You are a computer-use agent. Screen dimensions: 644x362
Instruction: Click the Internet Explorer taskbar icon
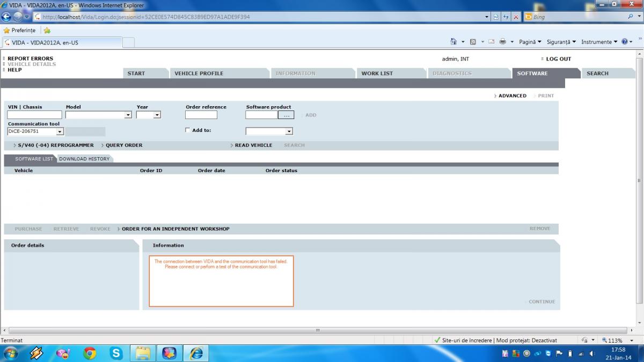point(196,353)
